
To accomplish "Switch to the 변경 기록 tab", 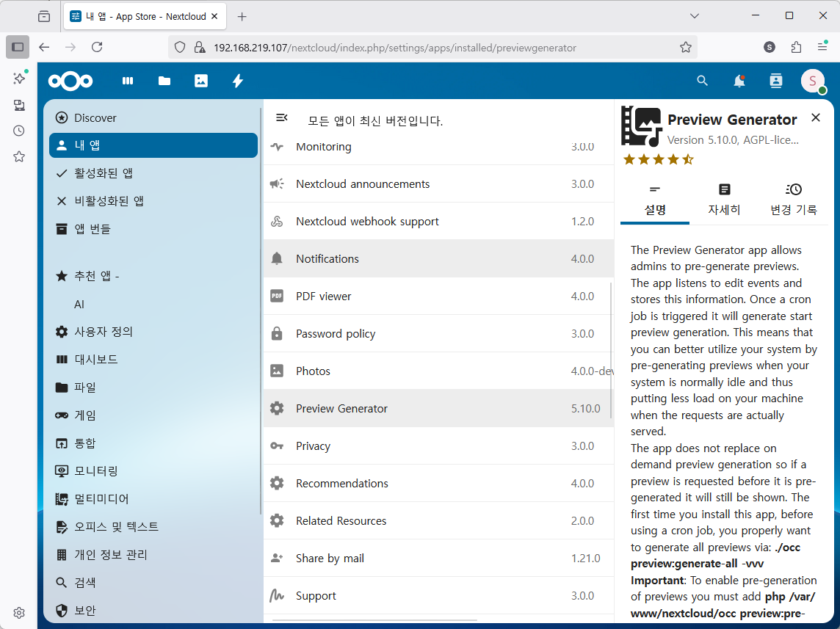I will coord(794,201).
